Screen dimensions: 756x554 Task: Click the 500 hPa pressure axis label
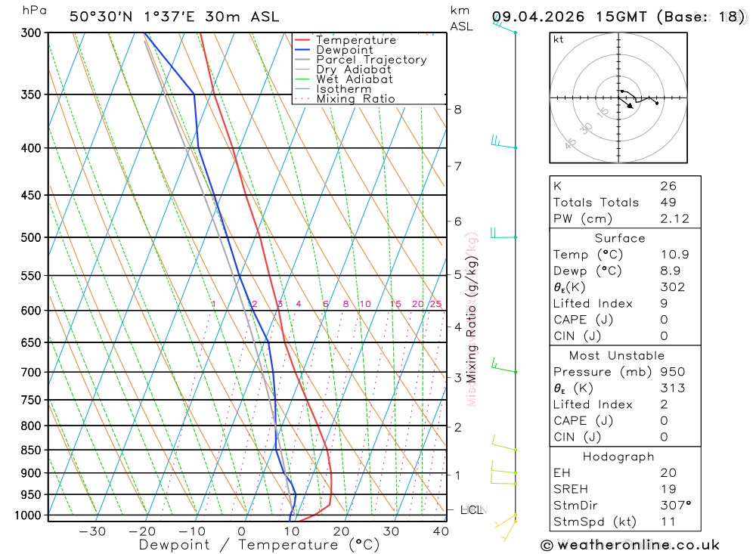[x=31, y=237]
